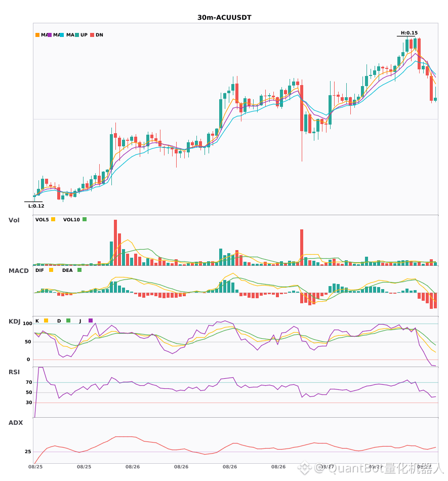Screen dimensions: 448x481
Task: Click the 25 axis value in ADX
Action: pyautogui.click(x=28, y=452)
